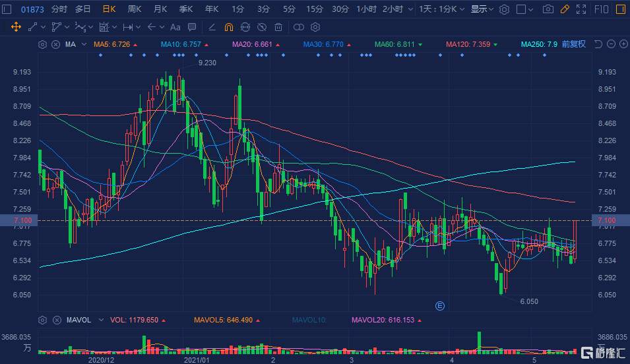Choose the trend line drawing tool
The image size is (630, 364).
pos(33,27)
